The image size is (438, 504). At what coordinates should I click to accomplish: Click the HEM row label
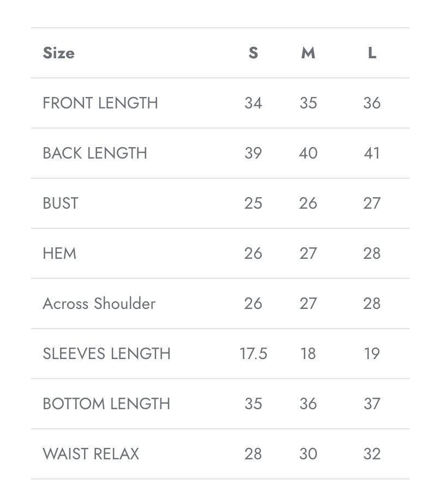tap(59, 253)
